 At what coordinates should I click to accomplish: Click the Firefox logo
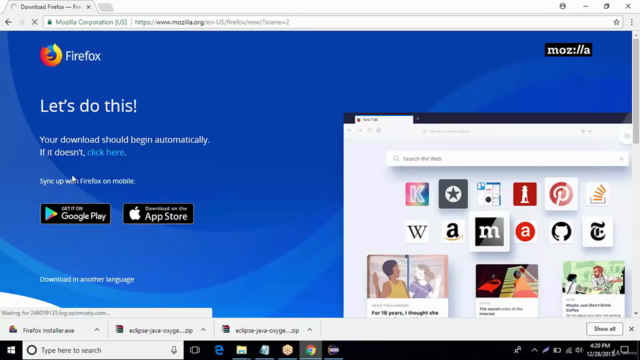pyautogui.click(x=70, y=55)
